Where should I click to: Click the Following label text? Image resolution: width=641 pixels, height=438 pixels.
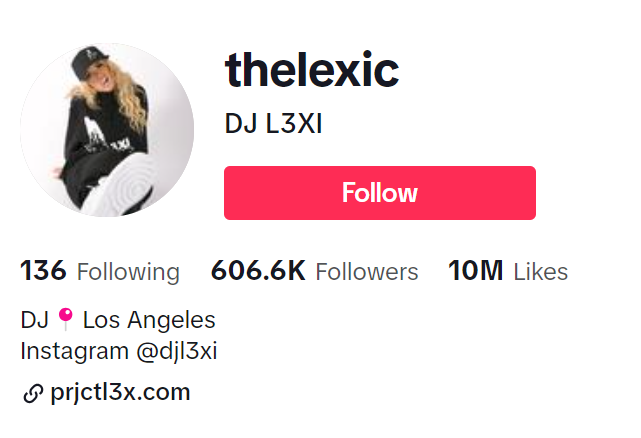coord(128,272)
